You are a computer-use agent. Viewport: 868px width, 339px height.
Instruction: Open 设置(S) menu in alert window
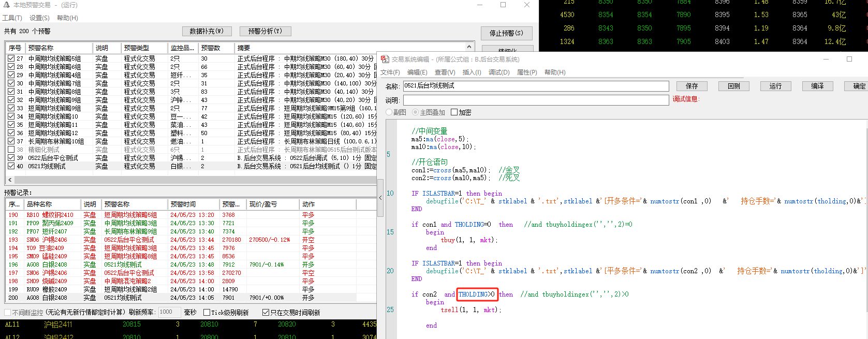click(39, 18)
